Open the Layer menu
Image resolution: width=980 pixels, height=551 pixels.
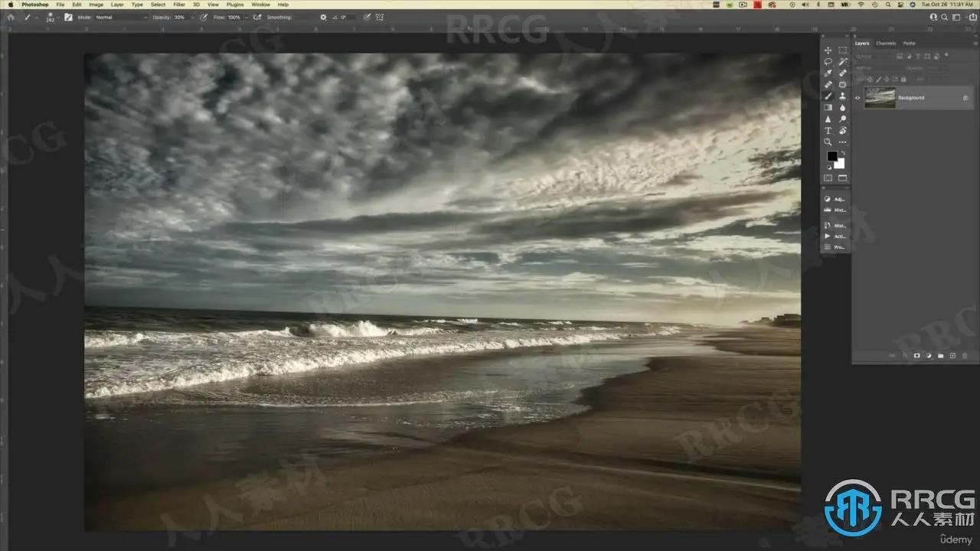point(117,5)
